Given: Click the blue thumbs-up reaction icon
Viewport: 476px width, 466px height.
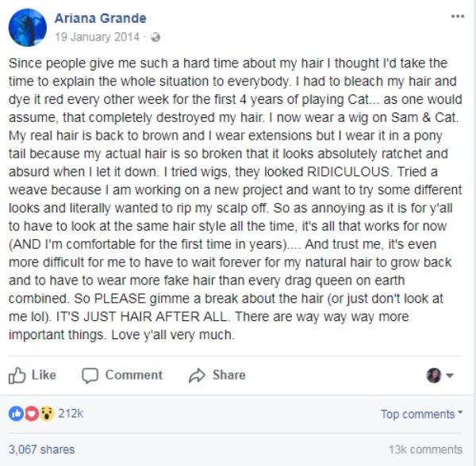Looking at the screenshot, I should (x=16, y=414).
